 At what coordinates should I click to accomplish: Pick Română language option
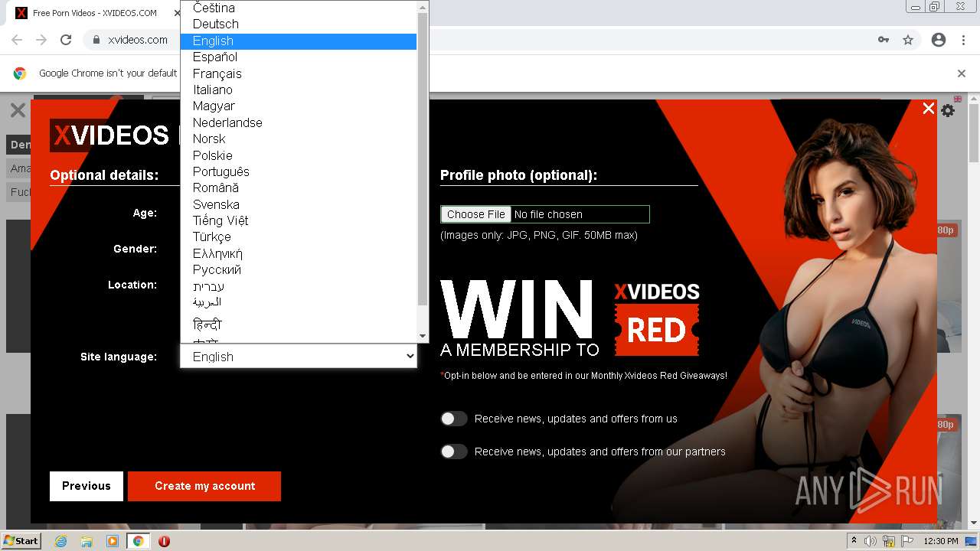pyautogui.click(x=299, y=188)
